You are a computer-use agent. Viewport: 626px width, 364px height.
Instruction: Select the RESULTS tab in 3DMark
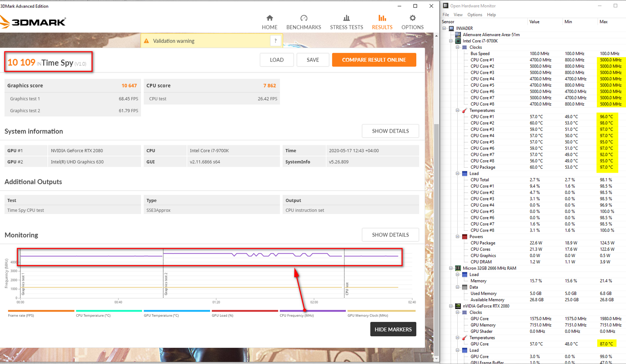[382, 23]
